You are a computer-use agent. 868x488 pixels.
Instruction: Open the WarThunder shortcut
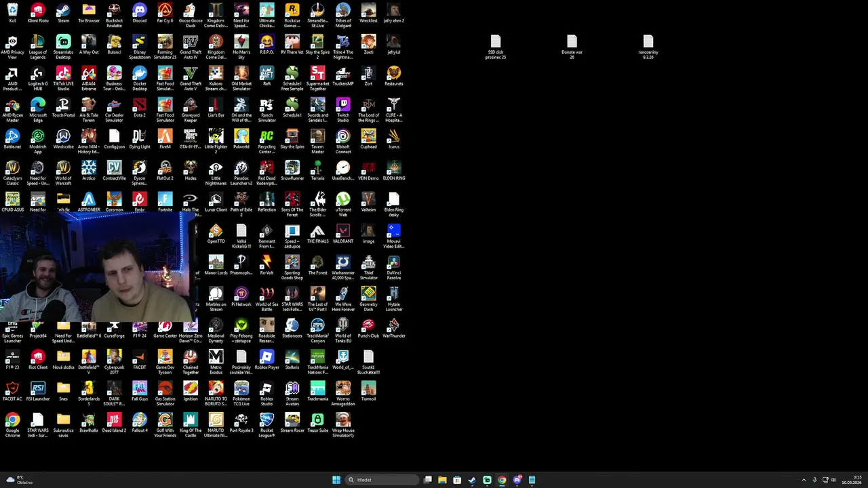click(x=394, y=328)
